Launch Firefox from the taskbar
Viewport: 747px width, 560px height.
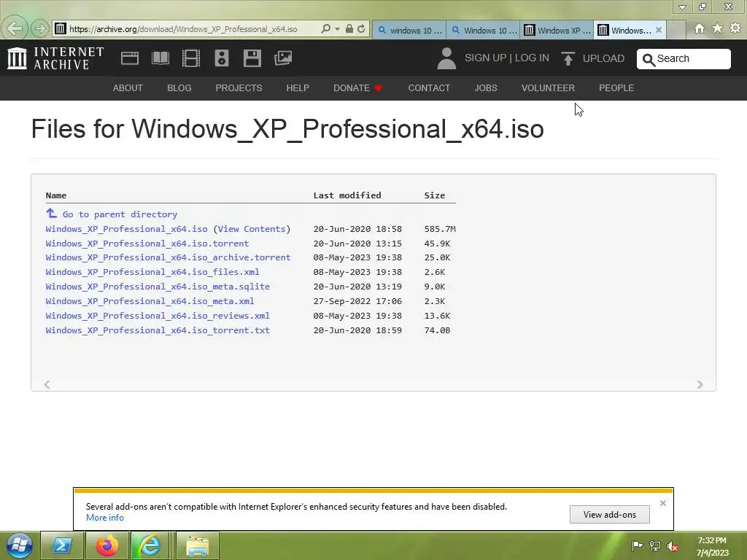(x=107, y=545)
